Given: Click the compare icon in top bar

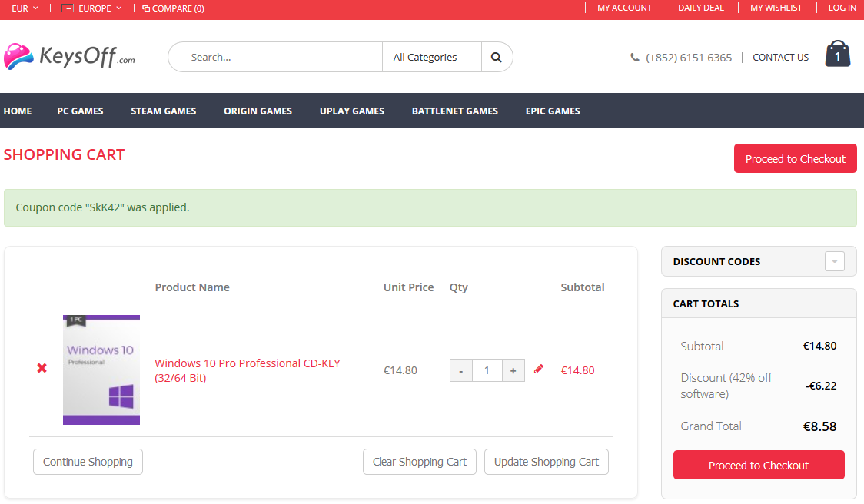Looking at the screenshot, I should [x=146, y=8].
